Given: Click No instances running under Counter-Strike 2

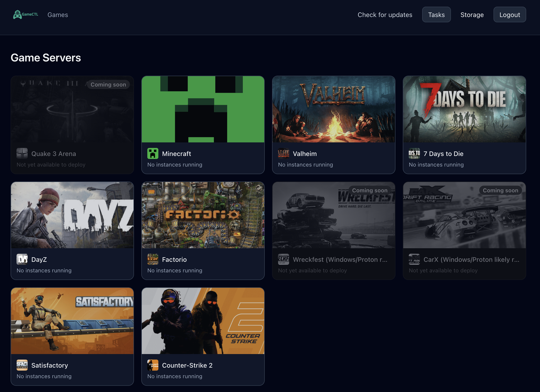Looking at the screenshot, I should [175, 376].
